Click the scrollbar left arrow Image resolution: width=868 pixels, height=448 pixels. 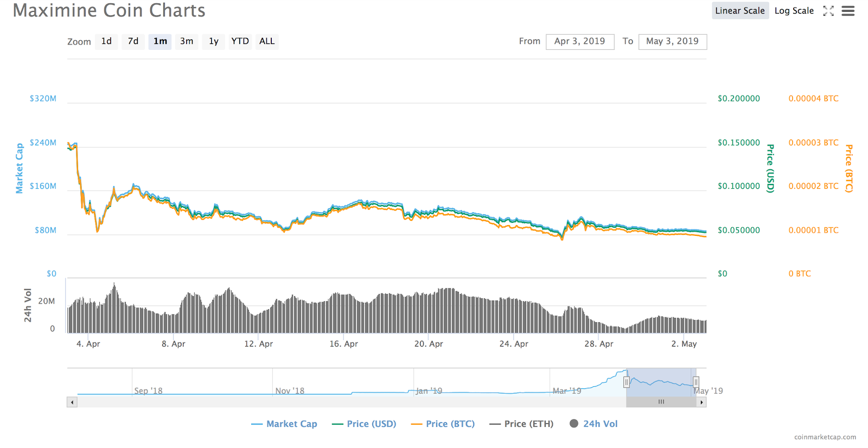(x=72, y=402)
